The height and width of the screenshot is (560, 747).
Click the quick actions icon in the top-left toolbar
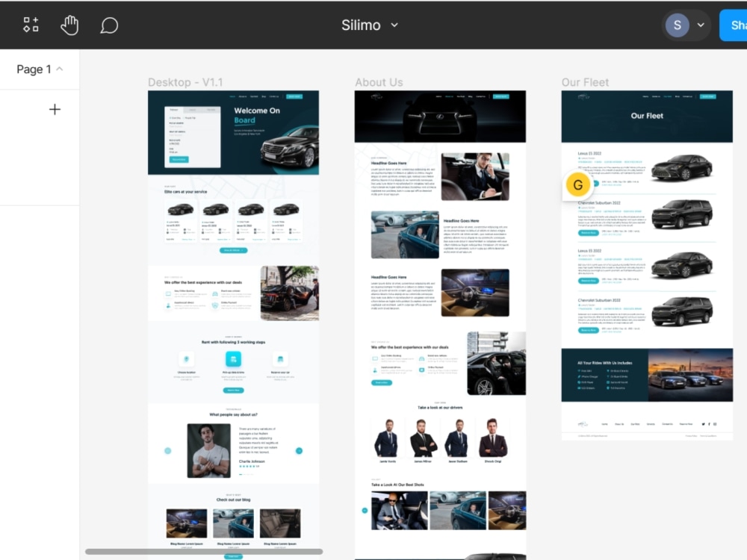point(31,24)
